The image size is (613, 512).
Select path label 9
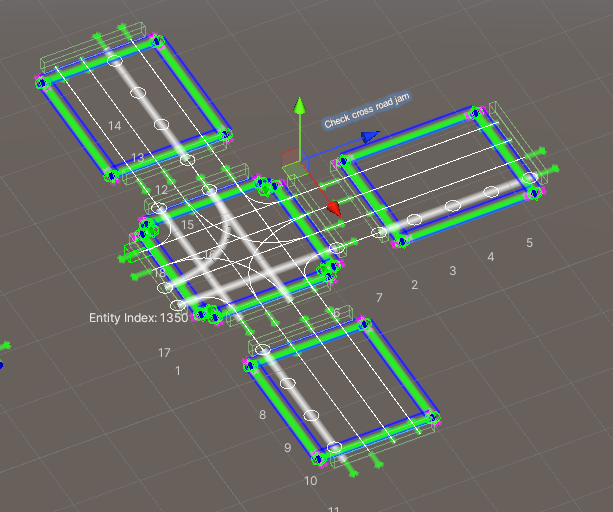click(288, 448)
